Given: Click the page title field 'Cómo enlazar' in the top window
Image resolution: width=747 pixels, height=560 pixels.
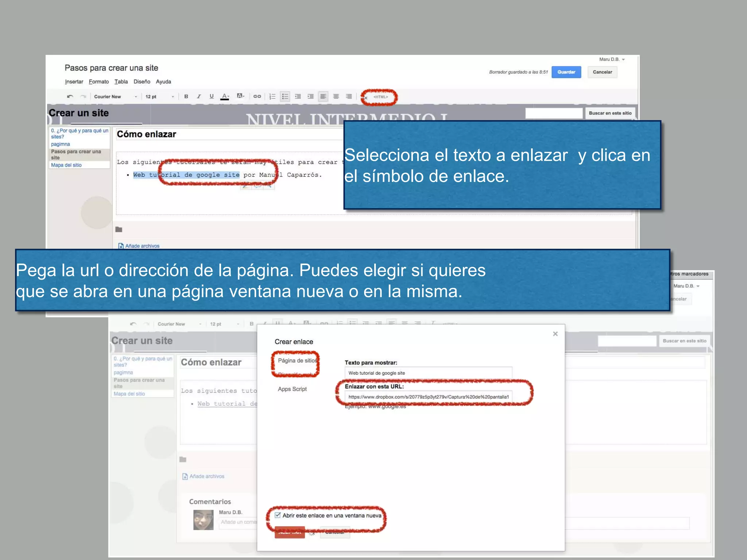Looking at the screenshot, I should tap(229, 134).
